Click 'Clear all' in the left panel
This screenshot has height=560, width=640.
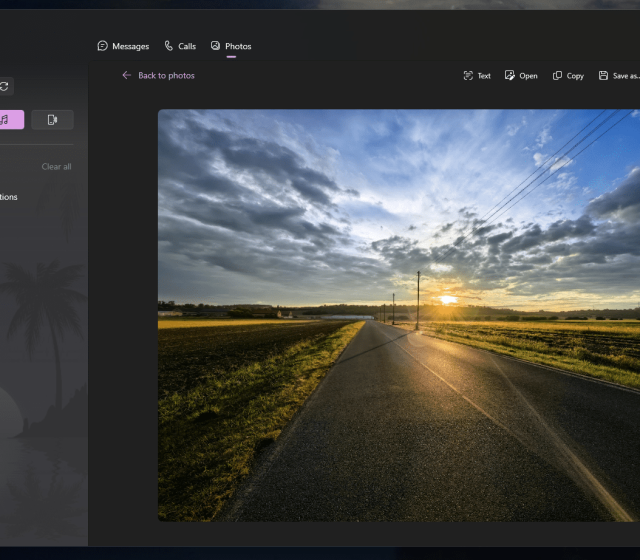point(56,167)
